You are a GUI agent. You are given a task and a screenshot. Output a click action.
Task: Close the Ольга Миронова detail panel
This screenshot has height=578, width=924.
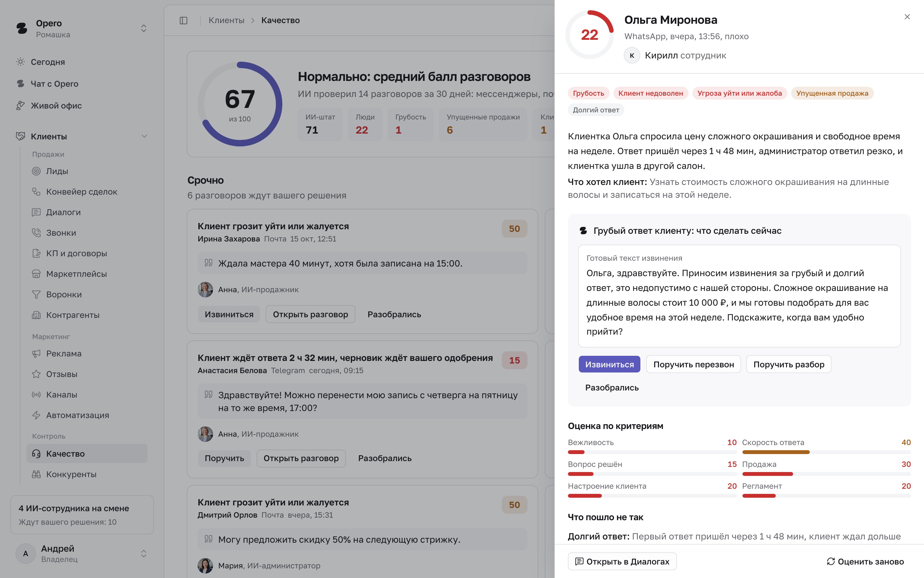tap(907, 17)
